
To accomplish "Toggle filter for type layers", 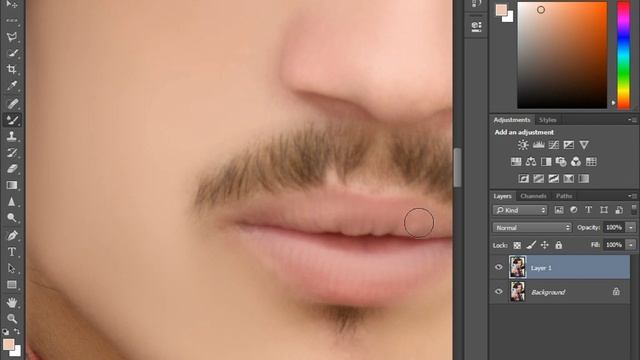I will [589, 210].
